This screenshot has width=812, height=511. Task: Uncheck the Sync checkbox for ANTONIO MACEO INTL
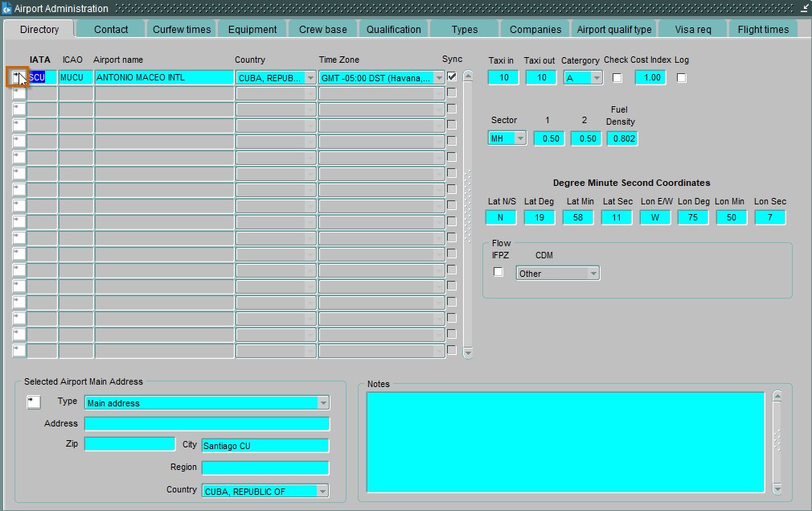452,76
